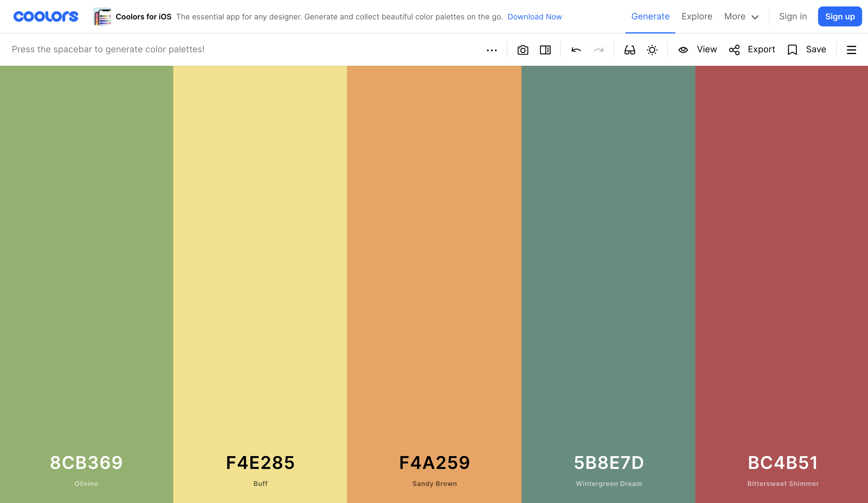
Task: Click the Sign in link
Action: 793,16
